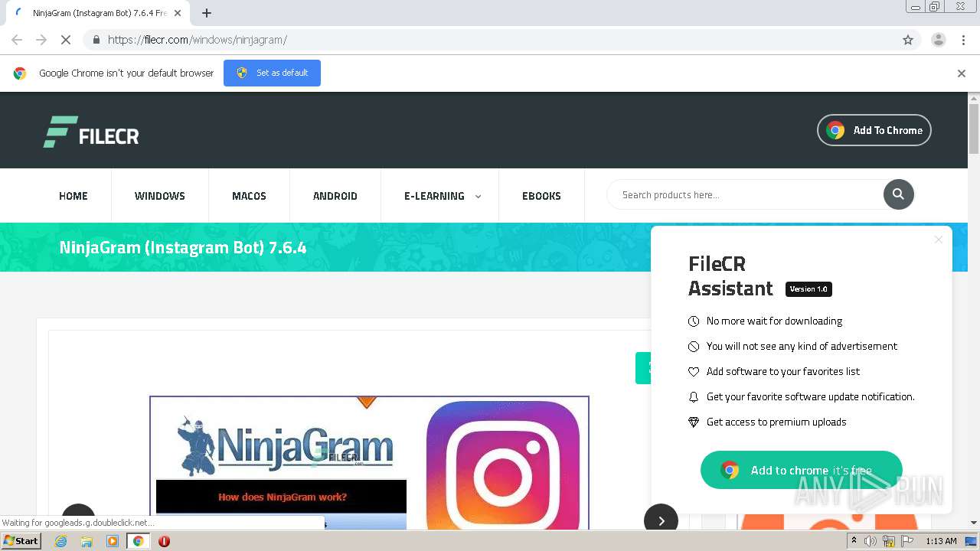View site information via padlock icon
This screenshot has width=980, height=551.
(96, 40)
